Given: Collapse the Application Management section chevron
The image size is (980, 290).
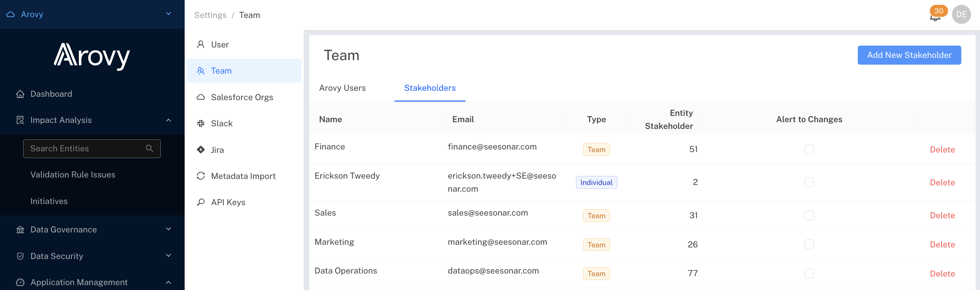Looking at the screenshot, I should click(x=169, y=283).
